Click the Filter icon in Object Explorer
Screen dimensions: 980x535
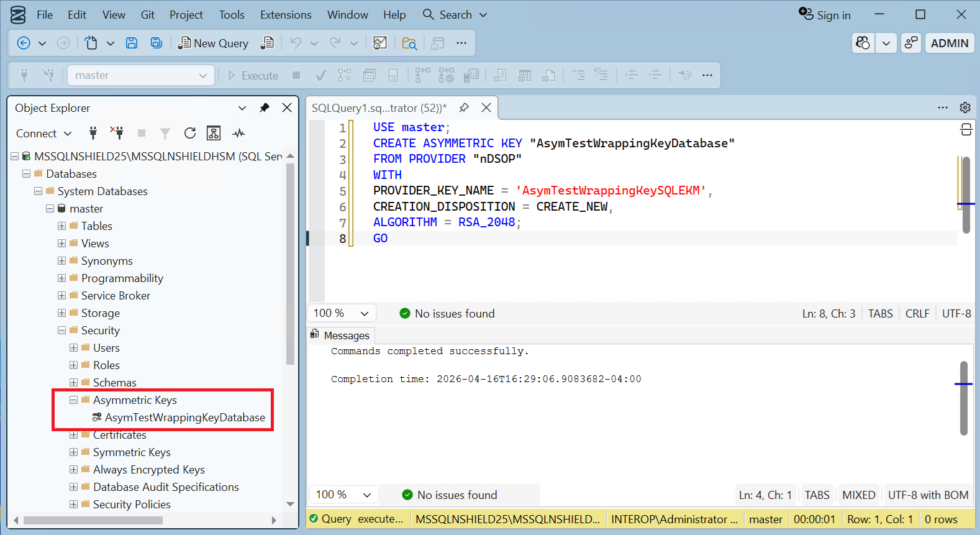(165, 133)
